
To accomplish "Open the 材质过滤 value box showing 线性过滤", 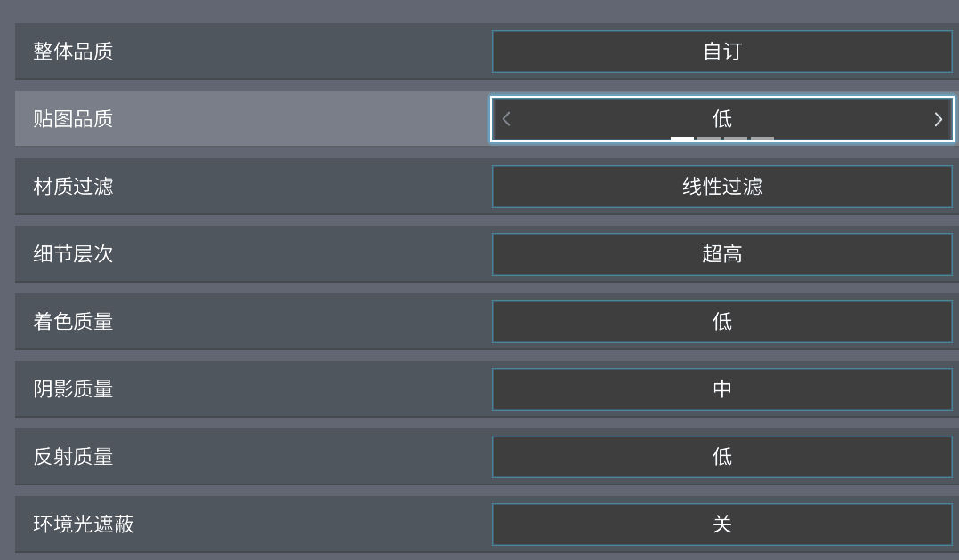I will (x=721, y=187).
